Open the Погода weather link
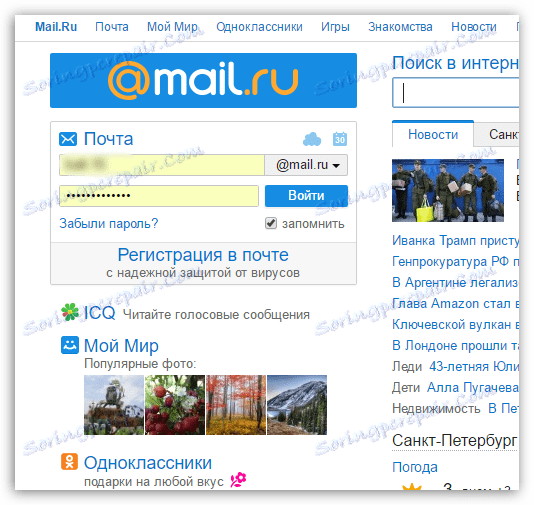534x505 pixels. [415, 467]
